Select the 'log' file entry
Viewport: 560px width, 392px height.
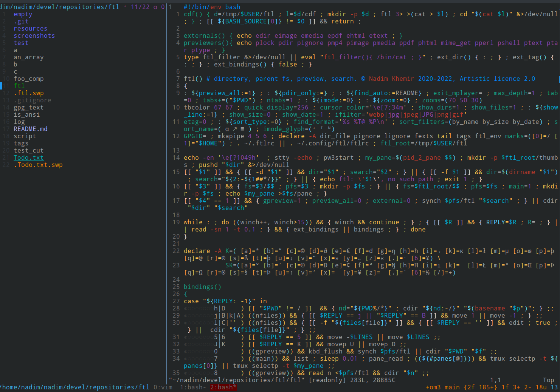click(x=19, y=122)
